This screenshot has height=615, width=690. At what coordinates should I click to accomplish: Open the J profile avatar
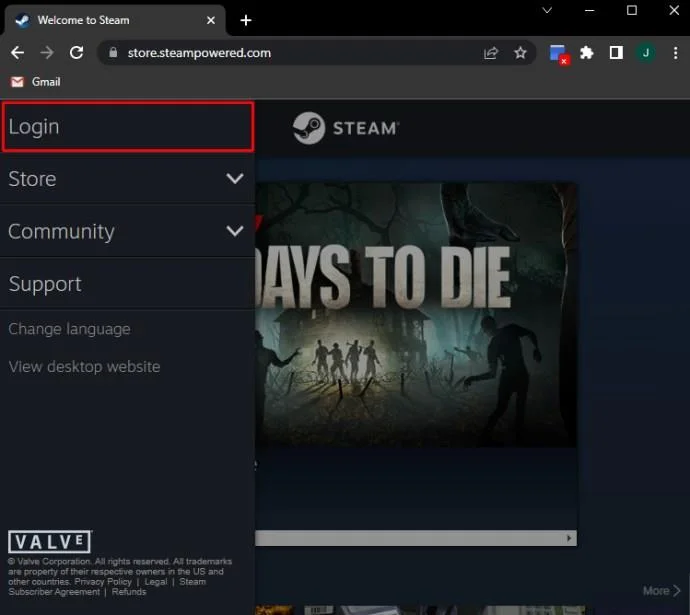646,53
